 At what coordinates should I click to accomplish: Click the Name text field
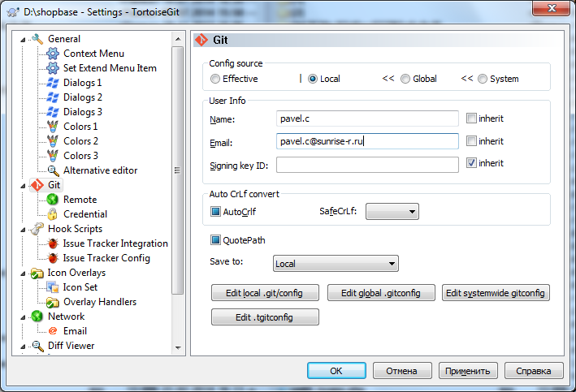coord(367,119)
